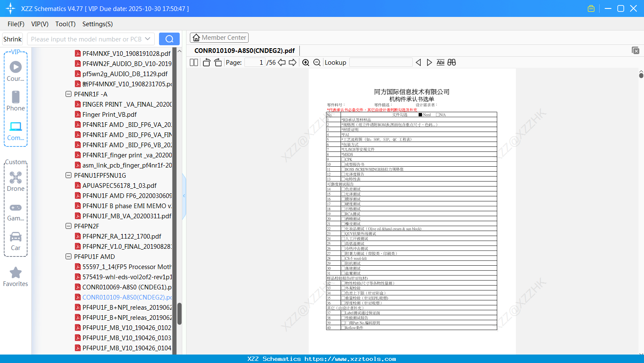
Task: Go to the next page arrow
Action: 293,62
